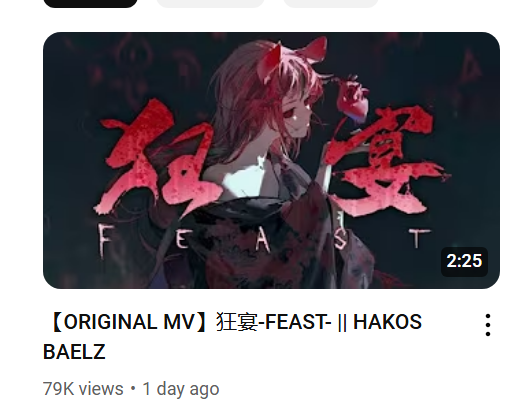505x415 pixels.
Task: Click the word BAELZ in the title
Action: [x=74, y=351]
